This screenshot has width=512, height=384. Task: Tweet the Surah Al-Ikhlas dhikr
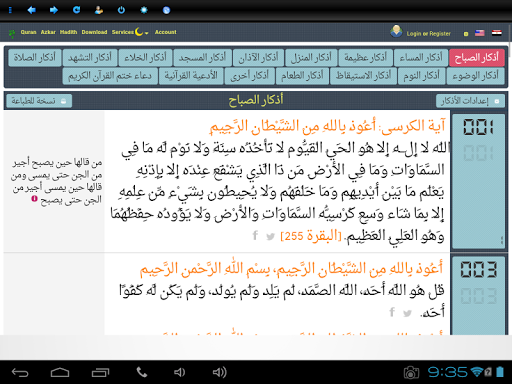click(x=407, y=313)
